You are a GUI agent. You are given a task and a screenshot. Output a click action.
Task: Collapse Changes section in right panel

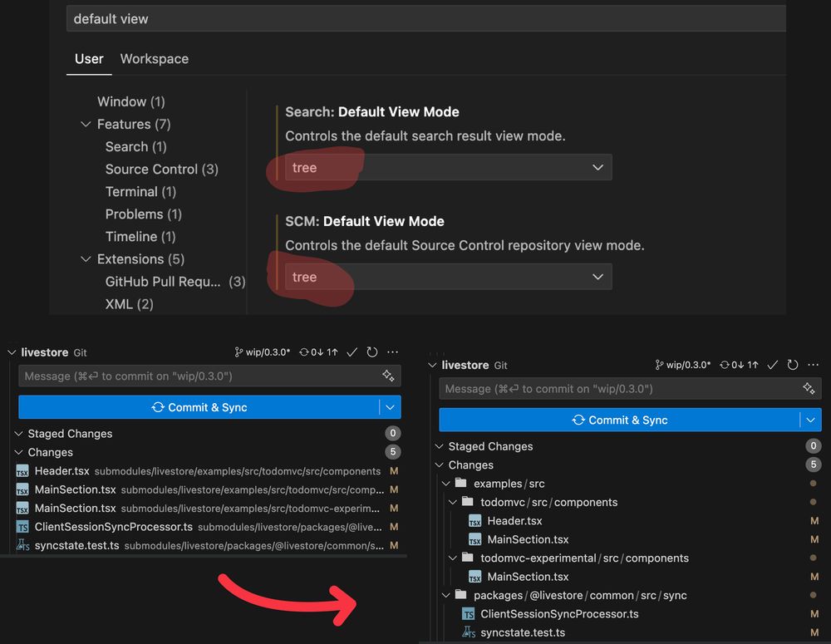tap(440, 465)
